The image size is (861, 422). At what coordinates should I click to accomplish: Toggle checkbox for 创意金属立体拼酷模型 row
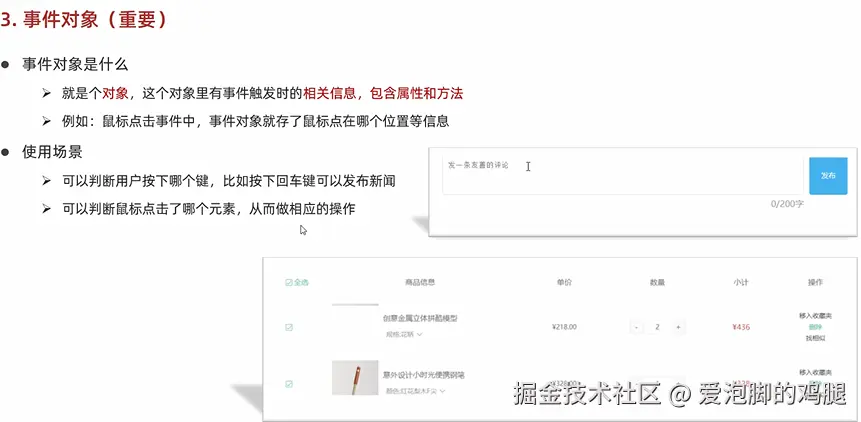[x=289, y=328]
